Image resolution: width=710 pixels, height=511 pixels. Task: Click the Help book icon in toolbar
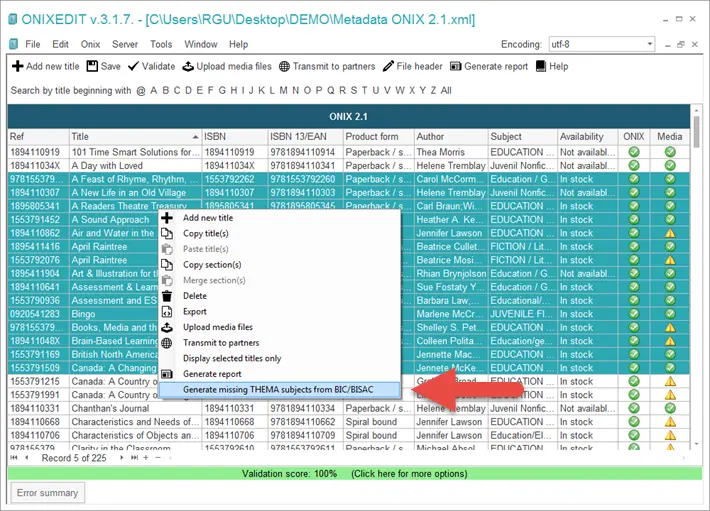(x=541, y=67)
